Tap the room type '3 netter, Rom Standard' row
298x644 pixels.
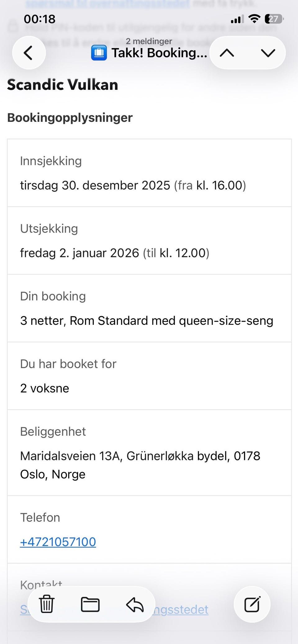149,308
